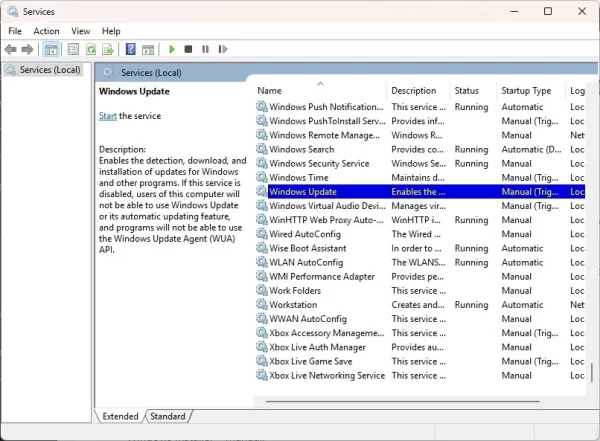600x441 pixels.
Task: Maximize the Services window
Action: pos(548,11)
